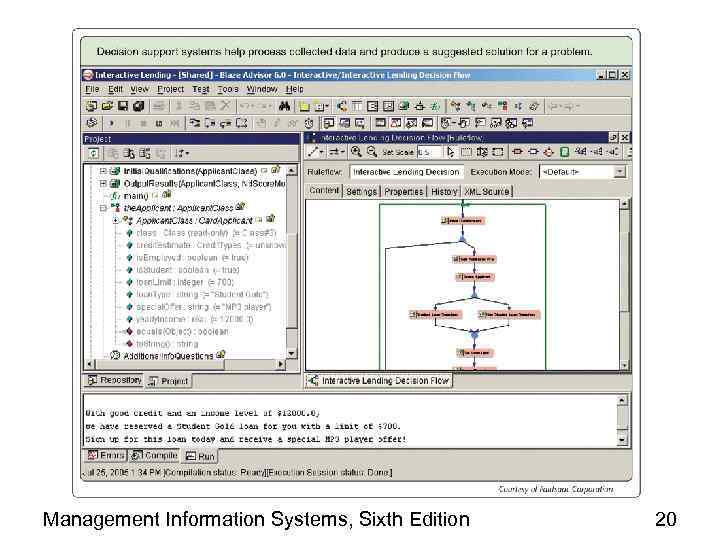The height and width of the screenshot is (540, 720).
Task: Switch to the History tab
Action: [444, 191]
